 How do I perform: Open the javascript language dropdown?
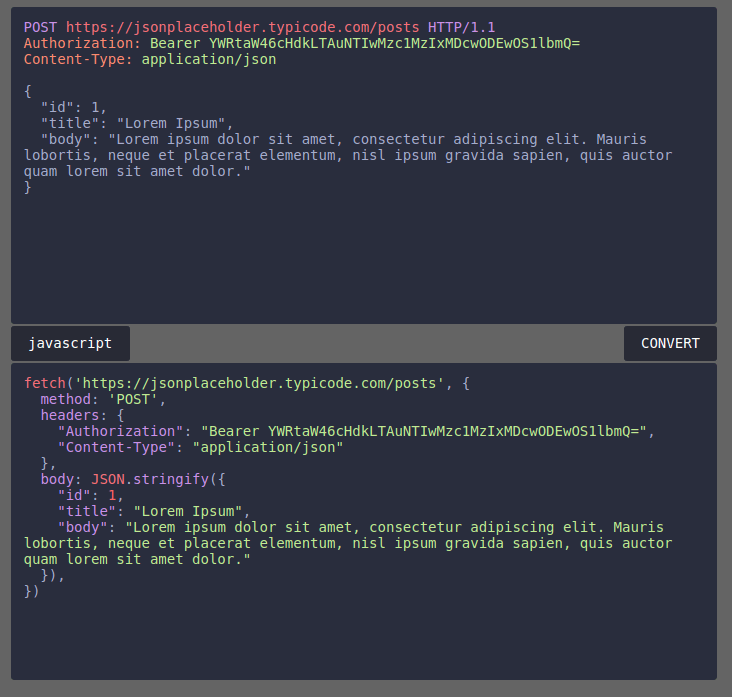(70, 343)
